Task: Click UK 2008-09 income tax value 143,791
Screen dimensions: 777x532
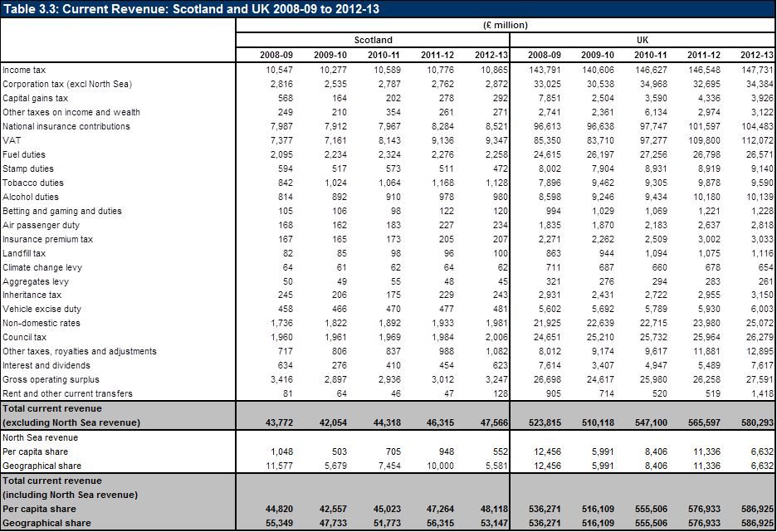Action: (x=545, y=70)
